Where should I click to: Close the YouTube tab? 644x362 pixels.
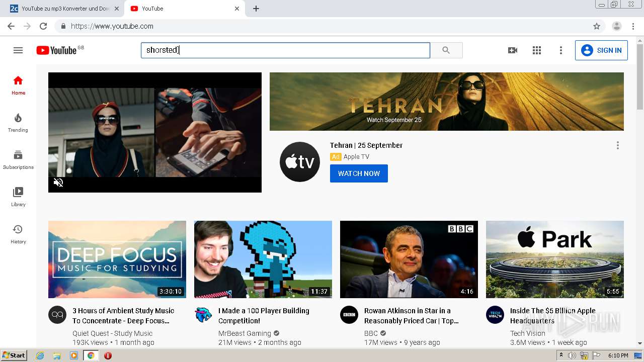click(x=237, y=9)
